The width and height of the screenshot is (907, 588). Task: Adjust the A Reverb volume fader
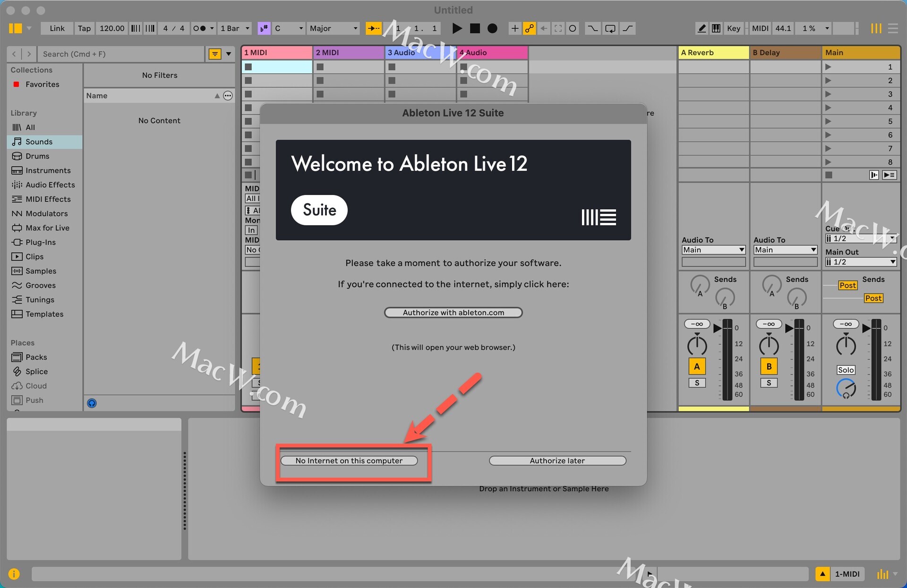717,328
